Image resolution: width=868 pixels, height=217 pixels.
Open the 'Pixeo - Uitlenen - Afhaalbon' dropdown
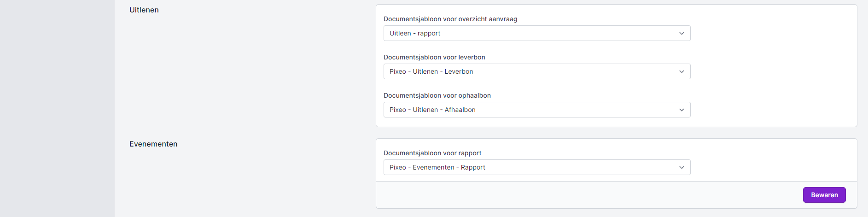[530, 110]
